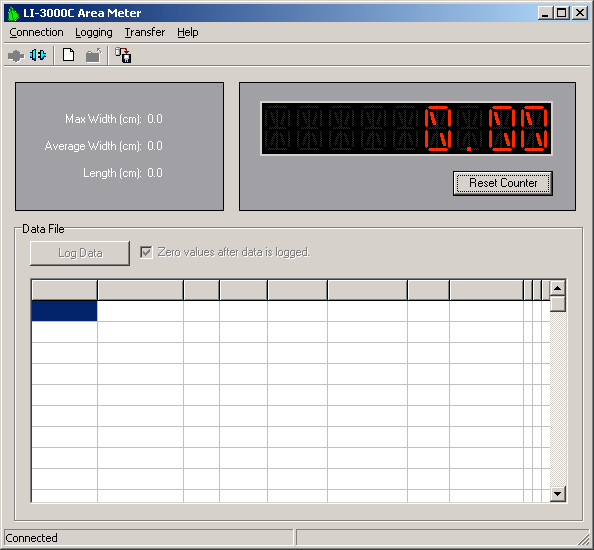Click the Log Data button
594x550 pixels.
tap(80, 253)
